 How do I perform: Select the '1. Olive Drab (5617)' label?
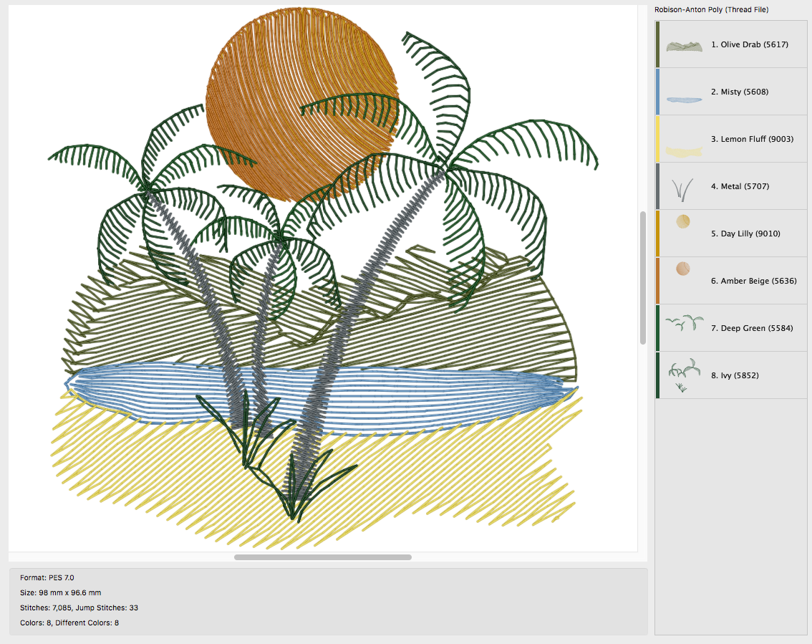point(749,44)
